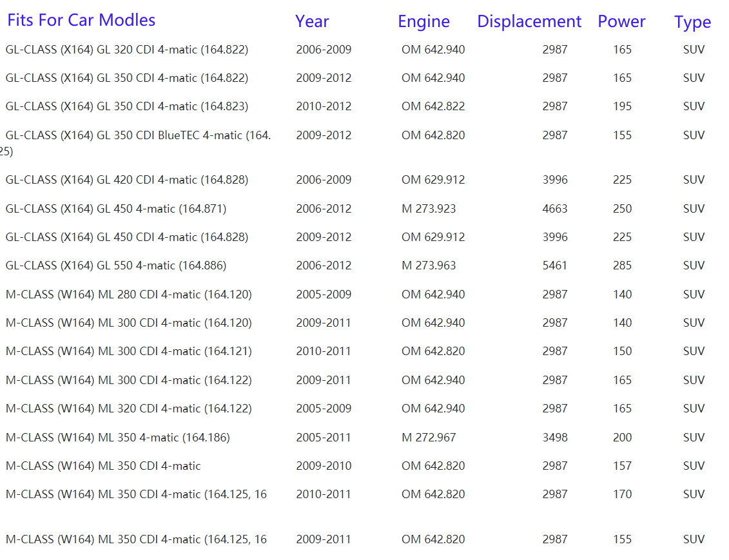
Task: Click the ML 280 CDI 4-matic model name
Action: 129,294
